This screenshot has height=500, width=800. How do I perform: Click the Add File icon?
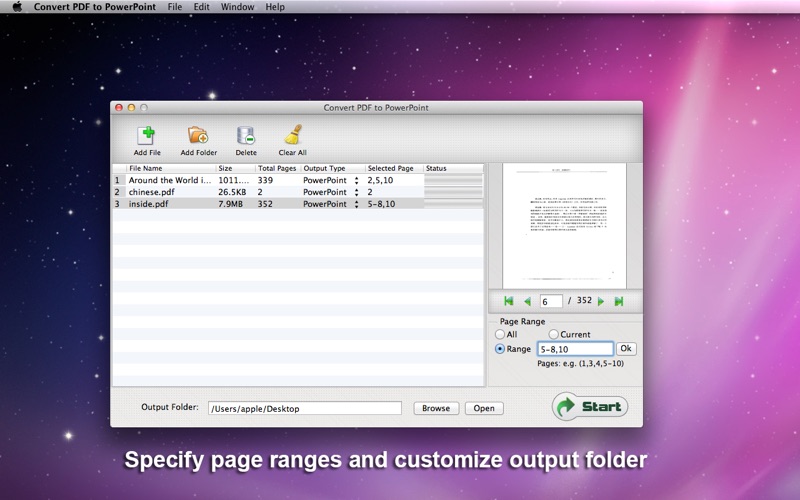point(147,136)
